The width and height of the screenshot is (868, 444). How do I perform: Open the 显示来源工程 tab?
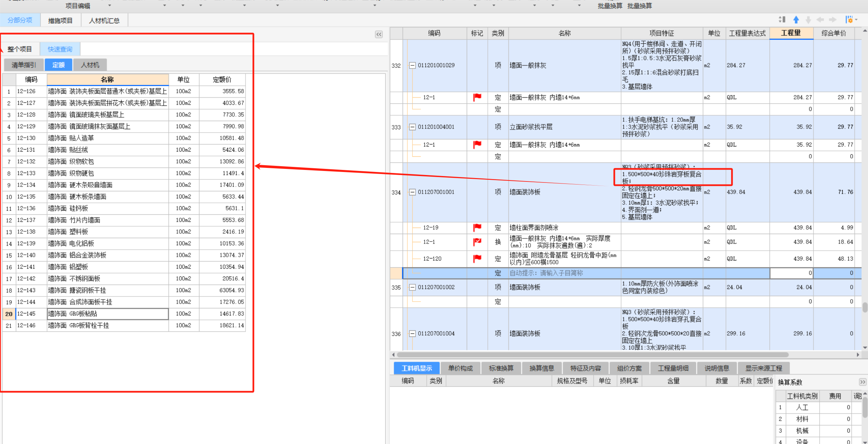click(764, 368)
